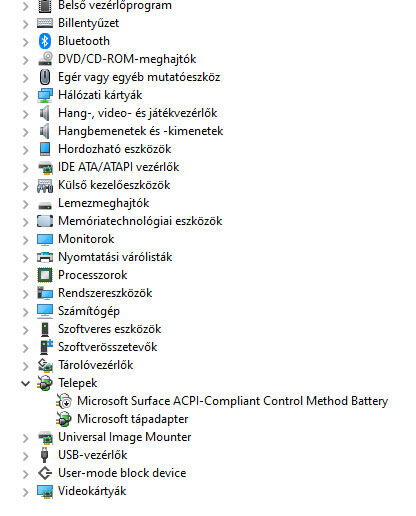Click the USB-vezérlők plug icon
This screenshot has height=516, width=416.
tap(45, 455)
